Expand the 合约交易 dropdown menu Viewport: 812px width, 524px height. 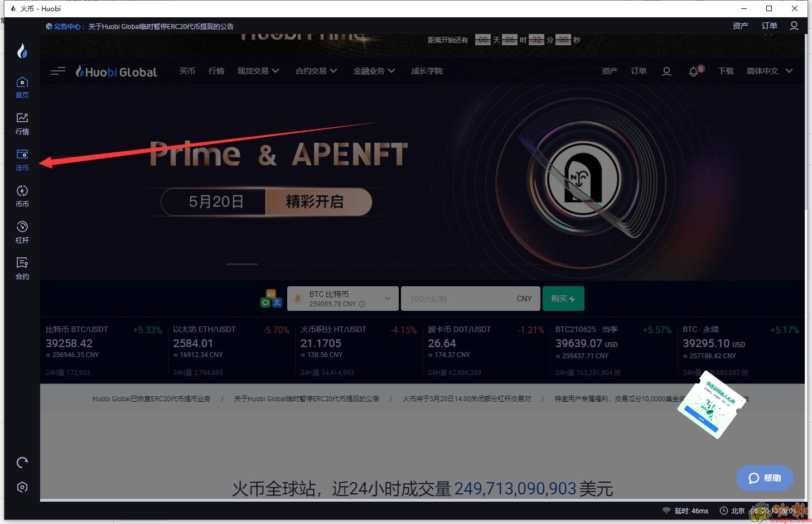pyautogui.click(x=316, y=71)
